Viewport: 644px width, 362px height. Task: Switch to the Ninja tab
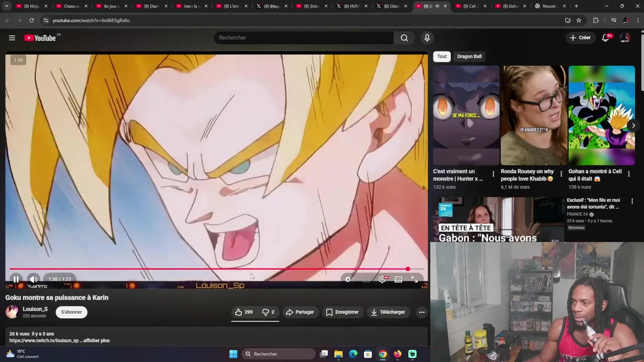pyautogui.click(x=32, y=6)
